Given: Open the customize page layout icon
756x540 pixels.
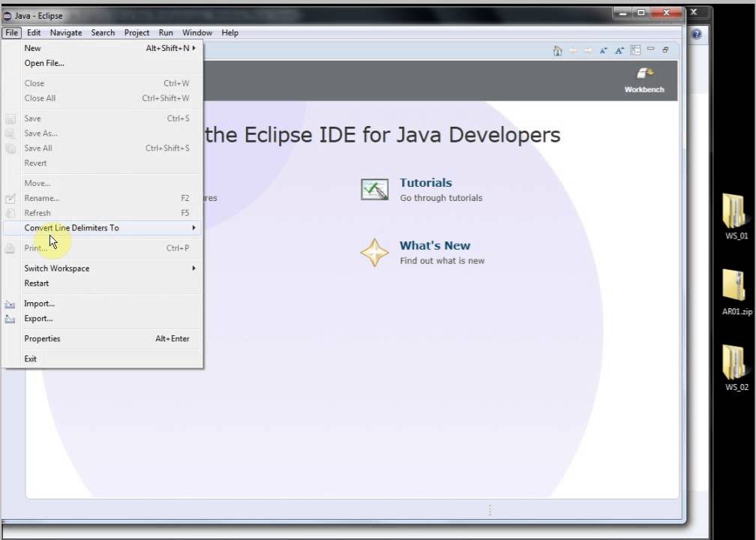Looking at the screenshot, I should (x=635, y=49).
